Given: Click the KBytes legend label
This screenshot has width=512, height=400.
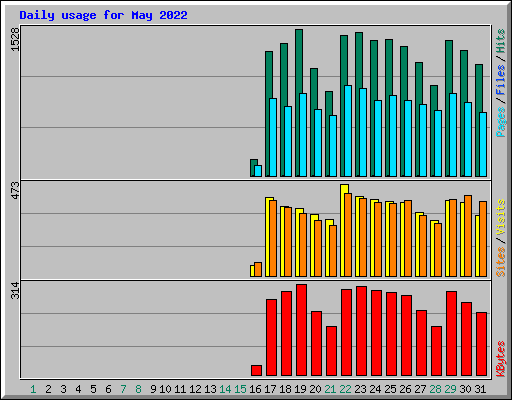Looking at the screenshot, I should click(x=501, y=359).
